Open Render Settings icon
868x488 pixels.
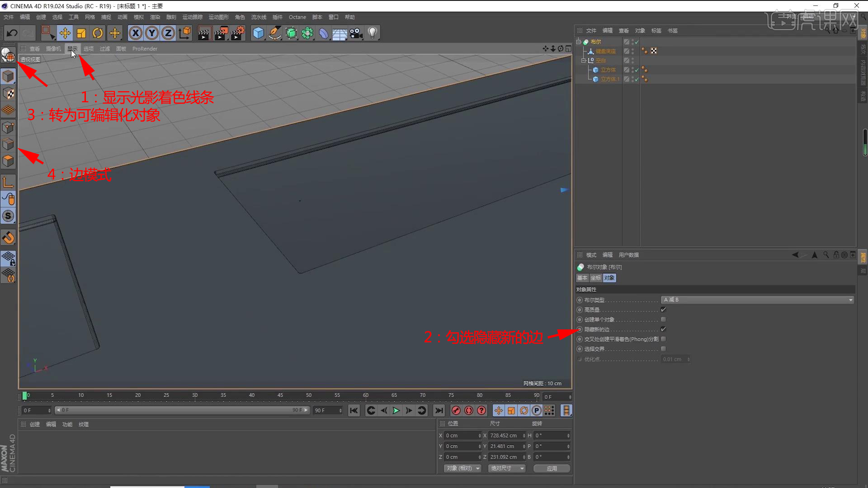(237, 33)
